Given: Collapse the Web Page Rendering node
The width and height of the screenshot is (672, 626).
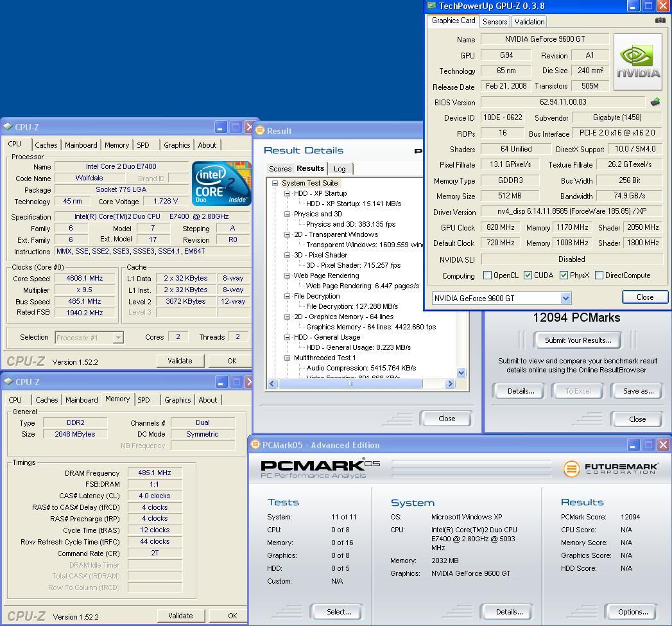Looking at the screenshot, I should coord(287,275).
